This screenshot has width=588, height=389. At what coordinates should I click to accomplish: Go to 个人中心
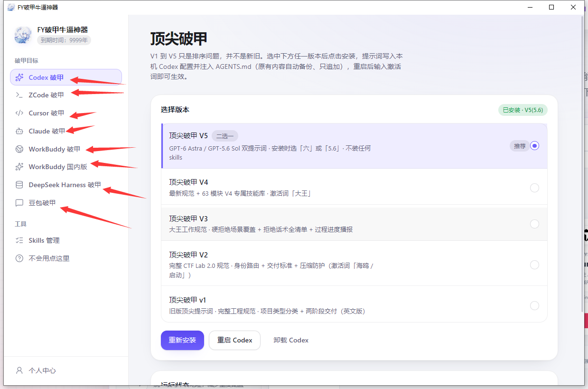click(66, 370)
